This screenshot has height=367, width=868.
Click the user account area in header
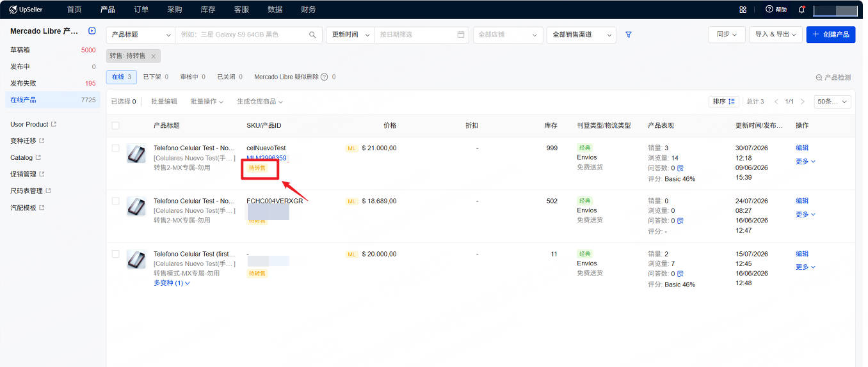tap(835, 10)
